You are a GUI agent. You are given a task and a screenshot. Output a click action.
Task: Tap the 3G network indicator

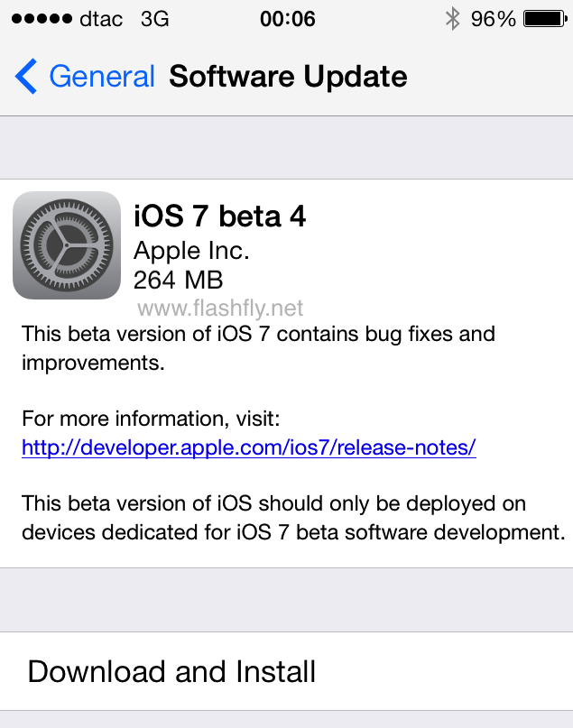[x=154, y=19]
